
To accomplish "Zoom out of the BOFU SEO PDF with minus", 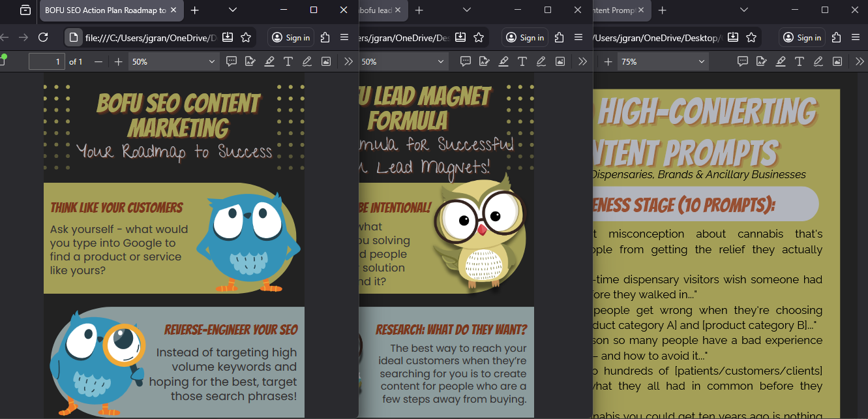I will (98, 61).
